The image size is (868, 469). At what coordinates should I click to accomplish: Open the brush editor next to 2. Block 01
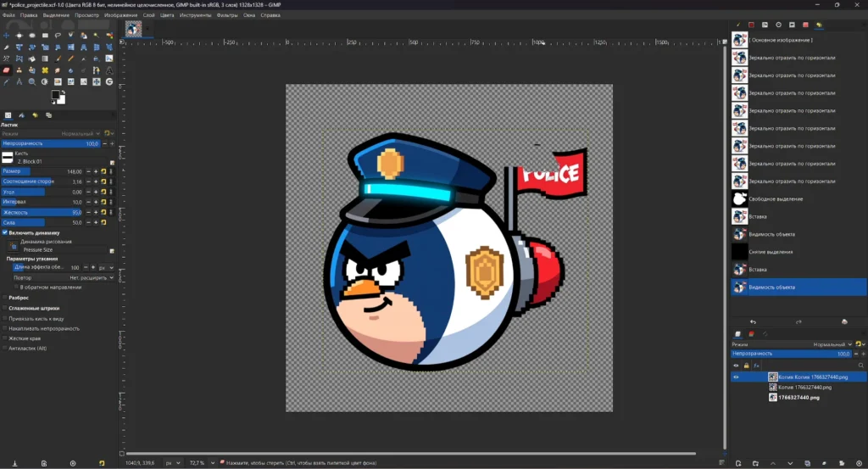113,163
